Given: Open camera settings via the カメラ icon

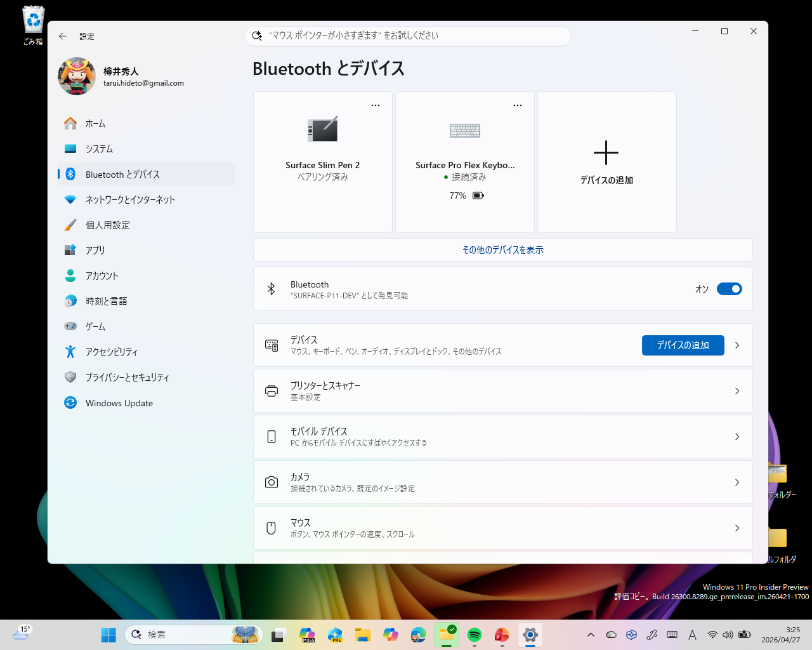Looking at the screenshot, I should (x=271, y=482).
